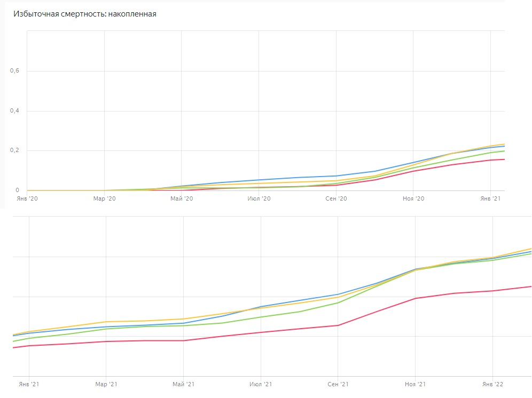Select the "Ноя '21" date label
The height and width of the screenshot is (398, 532).
pyautogui.click(x=415, y=384)
